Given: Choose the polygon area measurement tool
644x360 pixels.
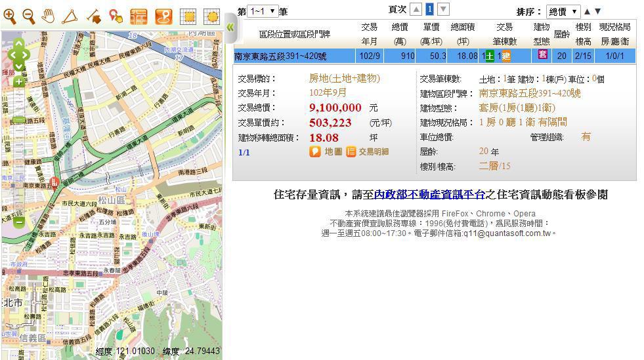Looking at the screenshot, I should coord(70,16).
